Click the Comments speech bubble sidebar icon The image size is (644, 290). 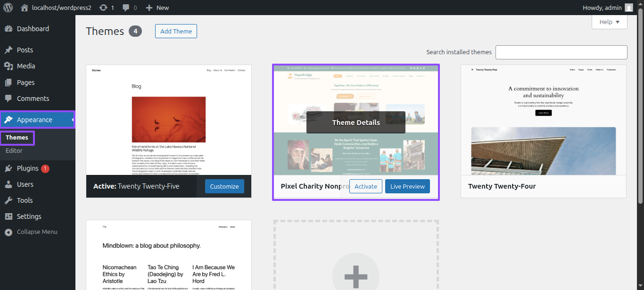point(8,99)
